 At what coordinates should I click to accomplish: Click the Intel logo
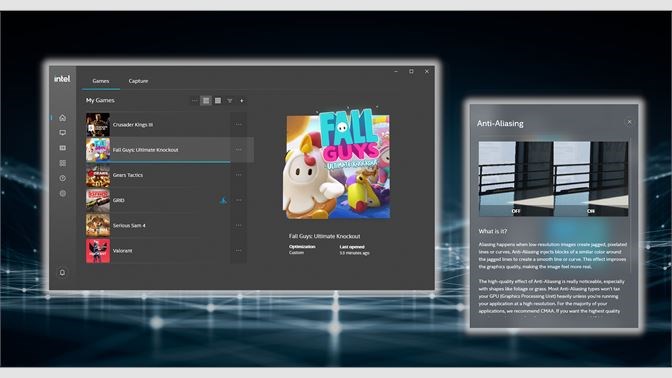(x=62, y=79)
